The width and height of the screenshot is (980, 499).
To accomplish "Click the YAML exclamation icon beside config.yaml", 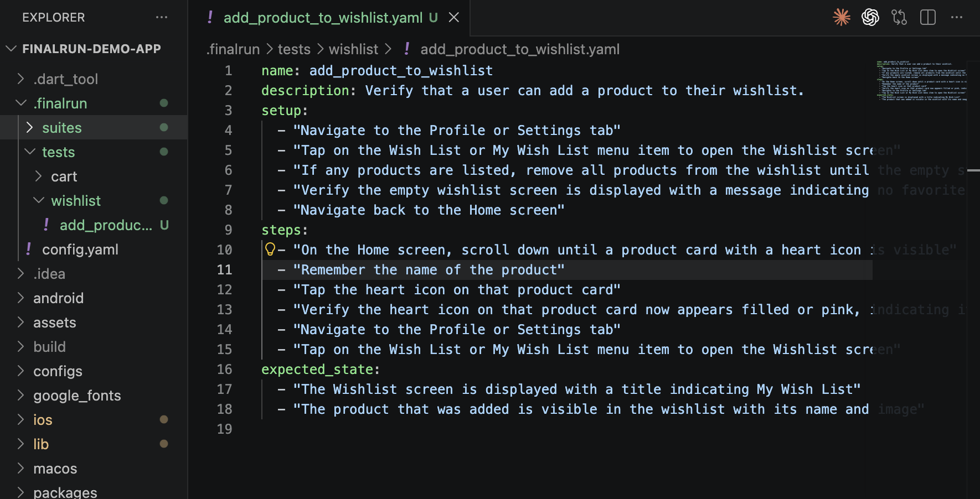I will point(28,249).
